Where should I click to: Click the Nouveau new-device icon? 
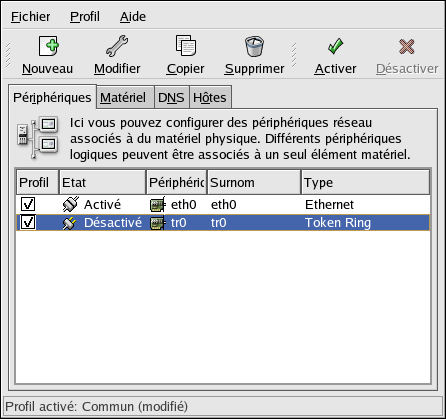point(49,46)
